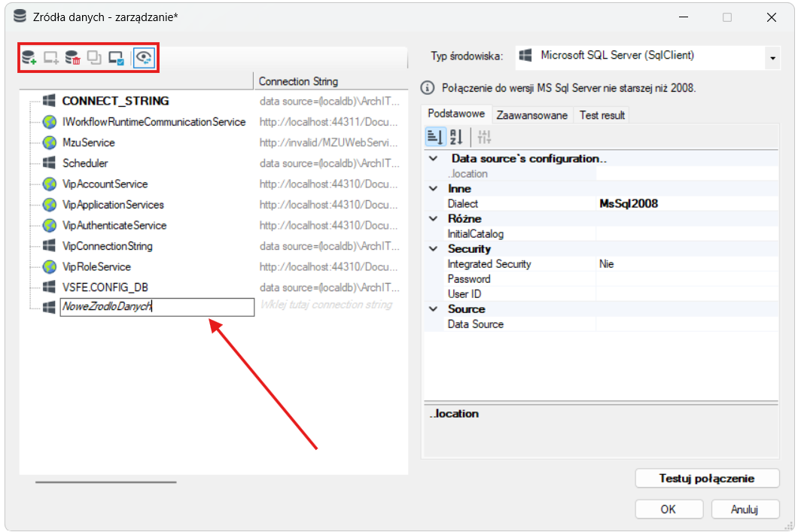Viewport: 798px width, 532px height.
Task: Collapse the Security property category
Action: 433,249
